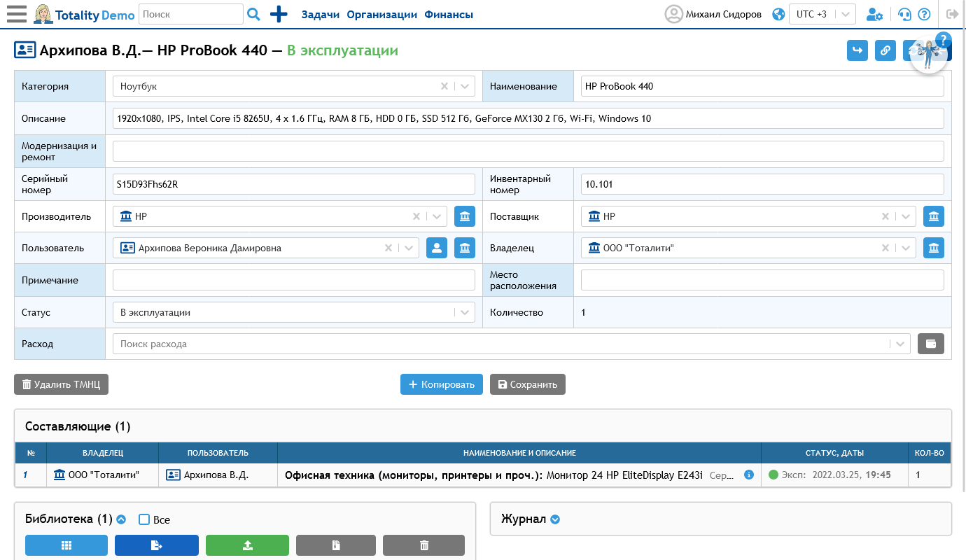966x560 pixels.
Task: Click Место расположения empty field
Action: click(x=762, y=280)
